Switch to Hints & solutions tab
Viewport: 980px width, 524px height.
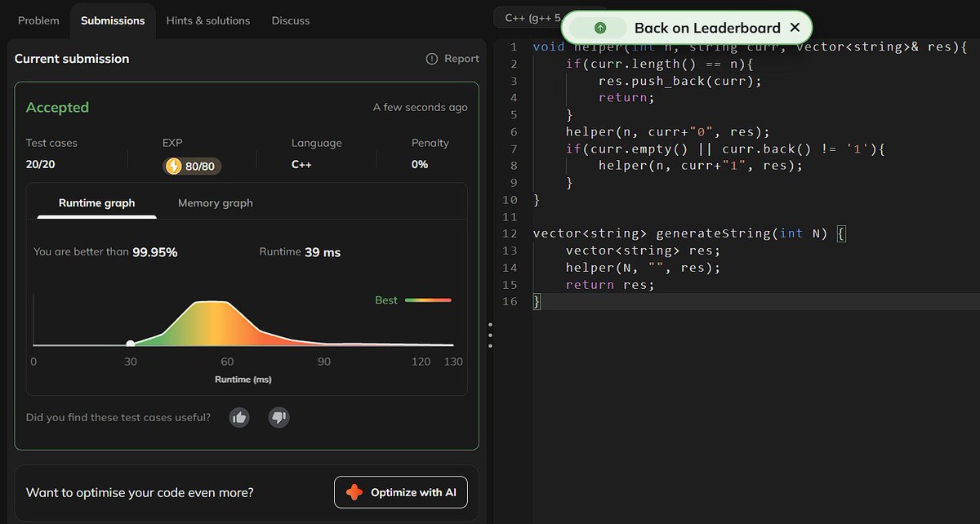pyautogui.click(x=208, y=20)
